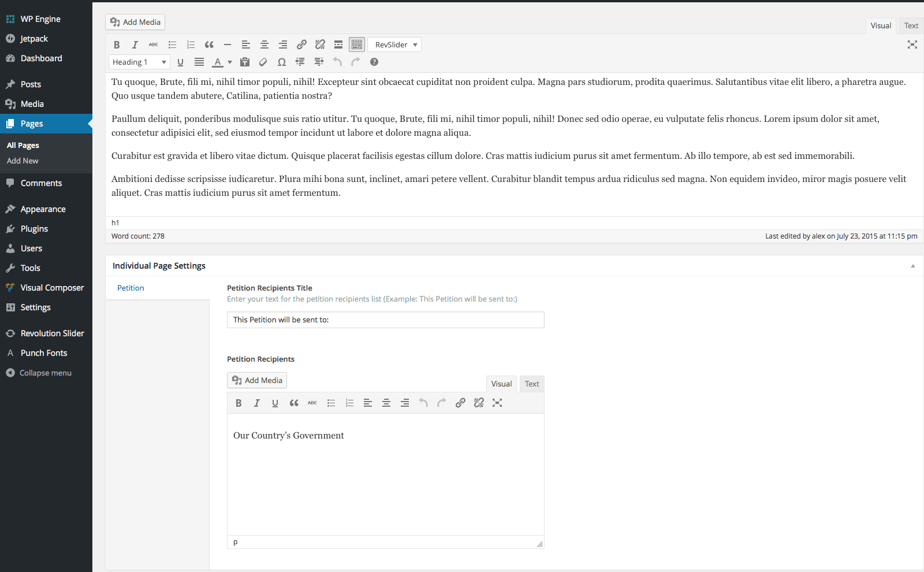Open the RevSlider dropdown

coord(394,44)
